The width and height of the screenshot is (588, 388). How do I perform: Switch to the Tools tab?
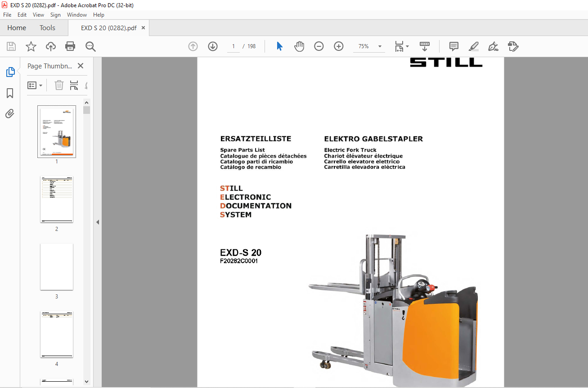click(47, 28)
